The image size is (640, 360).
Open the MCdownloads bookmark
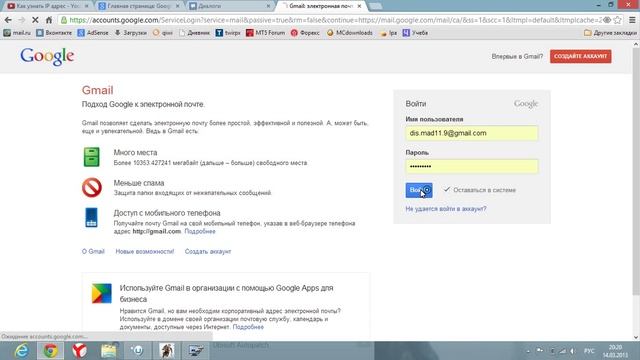pyautogui.click(x=350, y=33)
